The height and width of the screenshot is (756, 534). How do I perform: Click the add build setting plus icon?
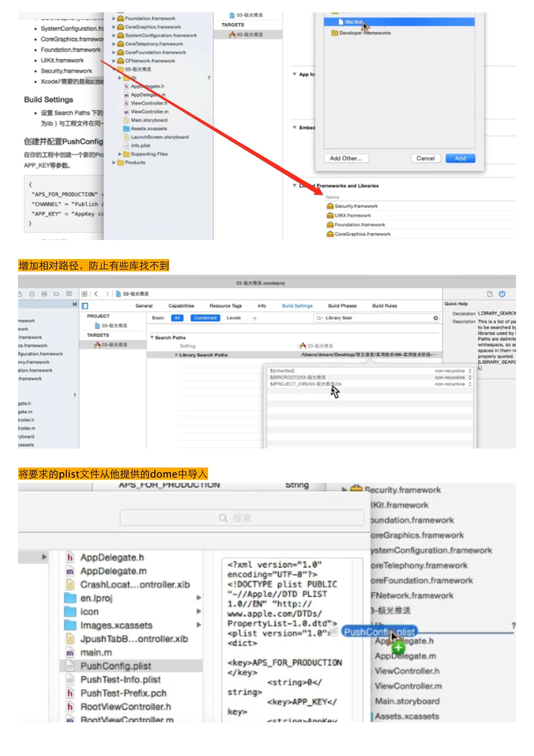255,318
